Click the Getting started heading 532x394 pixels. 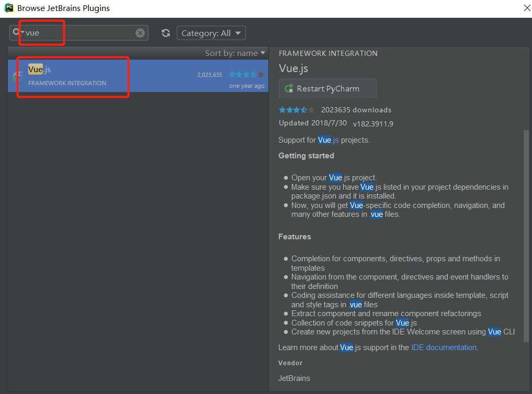click(306, 156)
